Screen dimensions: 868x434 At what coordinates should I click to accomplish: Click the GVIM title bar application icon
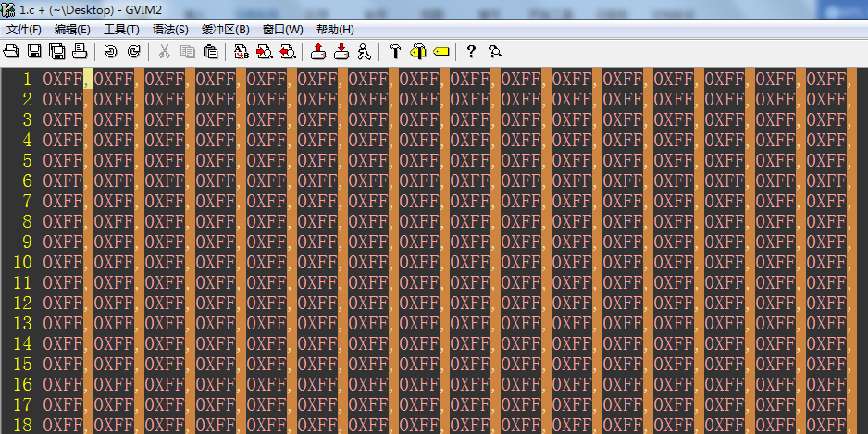[8, 9]
